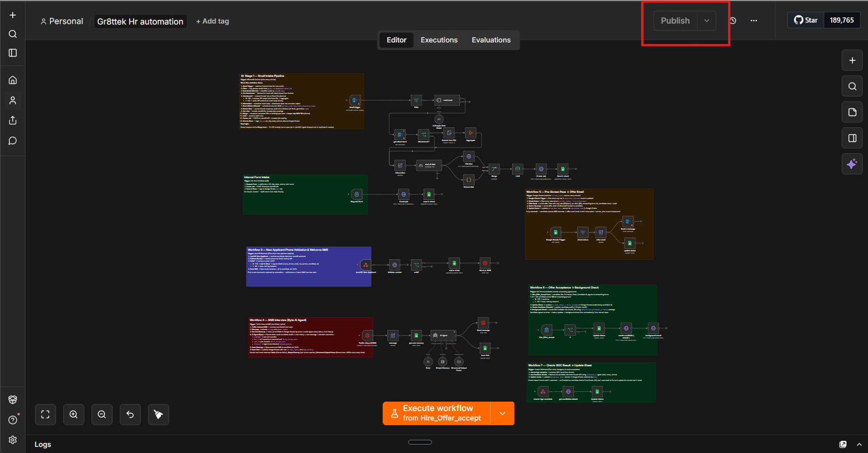868x453 pixels.
Task: Click the Publish button
Action: click(x=675, y=21)
